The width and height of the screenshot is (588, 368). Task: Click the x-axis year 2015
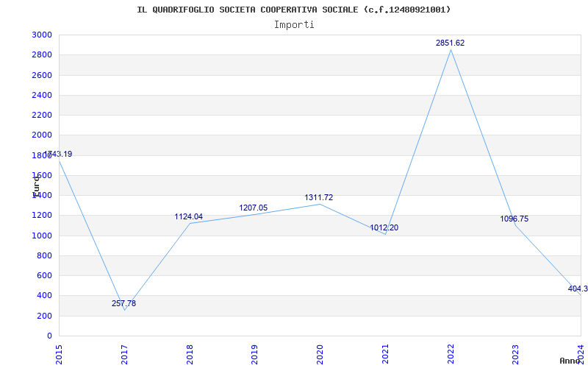(x=59, y=355)
